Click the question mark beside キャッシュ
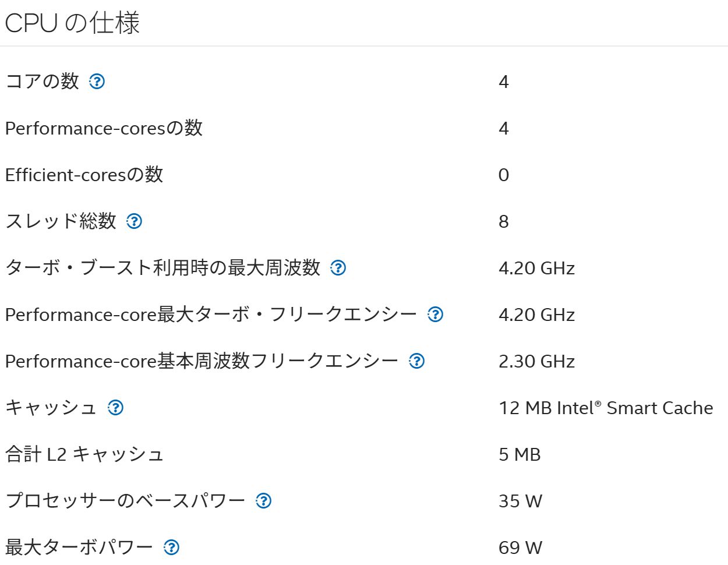728x565 pixels. click(x=114, y=408)
